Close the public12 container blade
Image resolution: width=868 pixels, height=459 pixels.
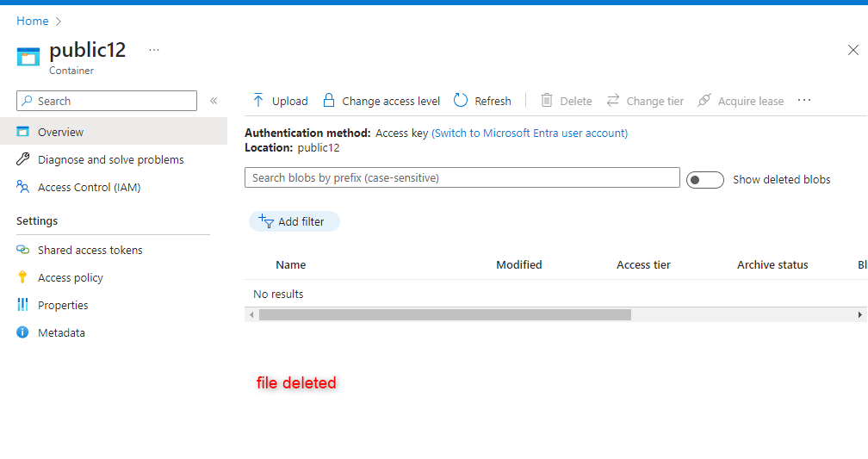pos(853,51)
